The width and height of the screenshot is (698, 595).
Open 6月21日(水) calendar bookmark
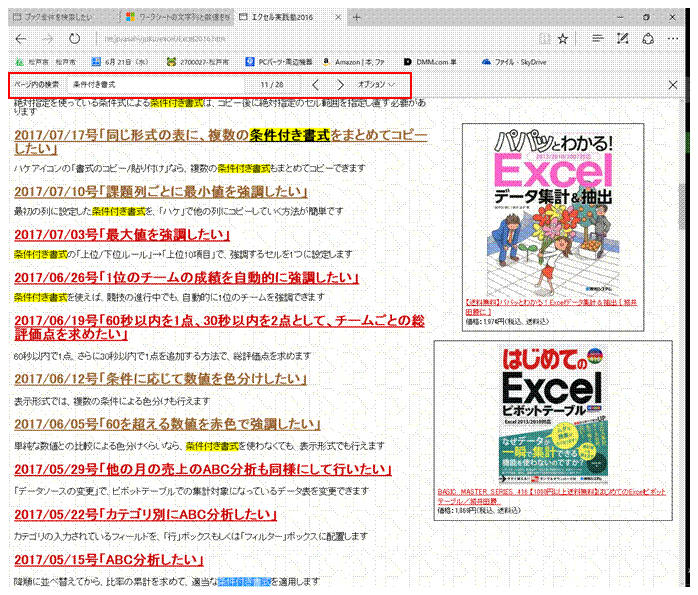coord(120,62)
